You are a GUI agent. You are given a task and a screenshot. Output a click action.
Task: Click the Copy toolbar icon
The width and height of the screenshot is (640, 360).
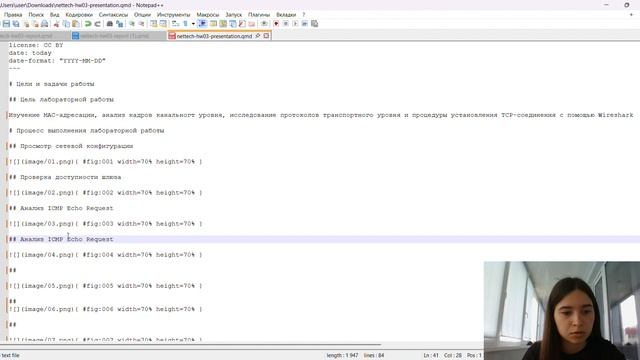66,24
